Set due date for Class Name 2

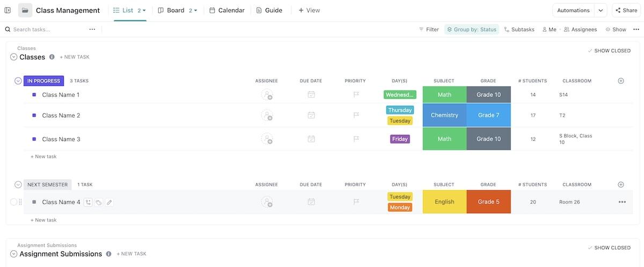point(311,115)
